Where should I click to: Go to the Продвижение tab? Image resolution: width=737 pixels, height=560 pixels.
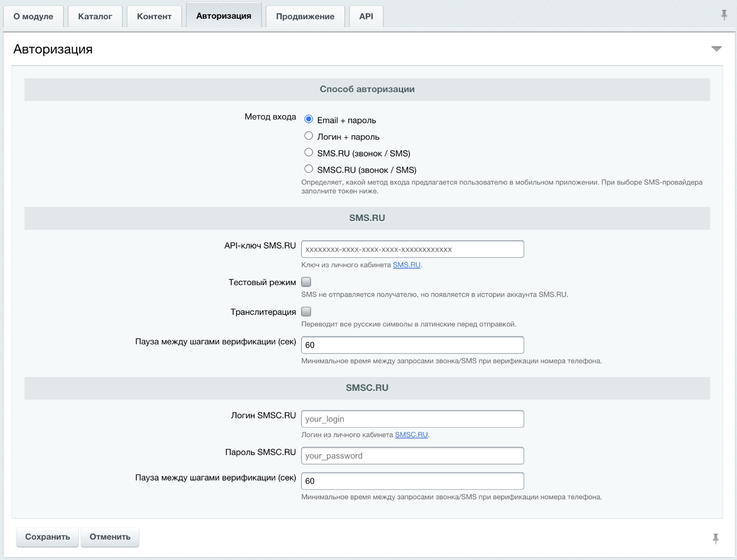click(305, 16)
